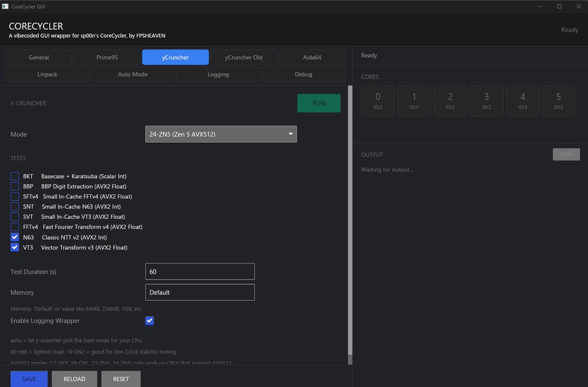
Task: Click the blue SAVE button
Action: [x=29, y=379]
